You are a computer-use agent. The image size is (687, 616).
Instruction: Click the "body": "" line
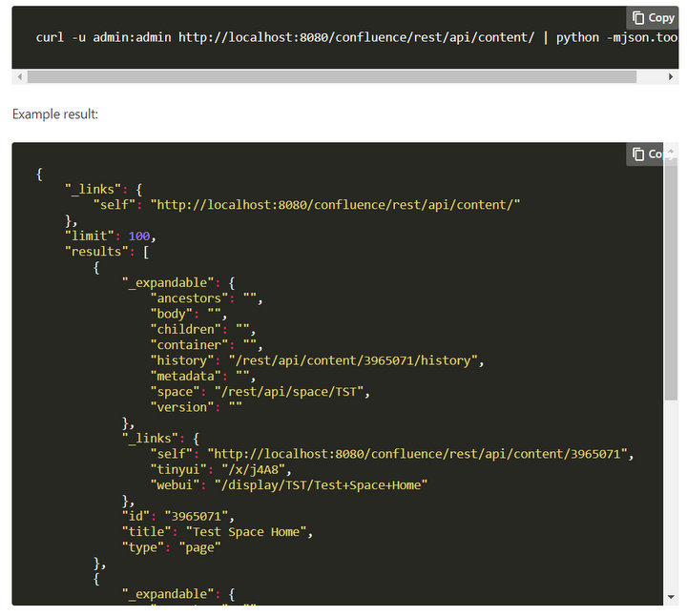[188, 314]
